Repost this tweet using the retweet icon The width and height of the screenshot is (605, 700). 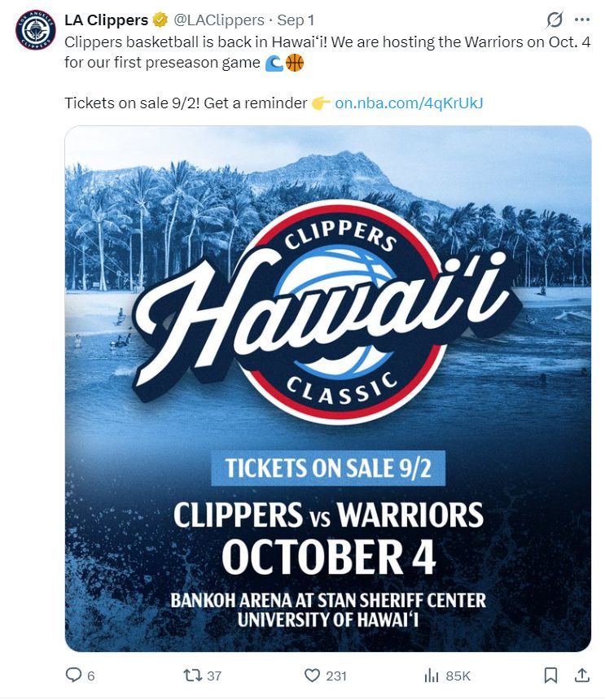pos(193,675)
